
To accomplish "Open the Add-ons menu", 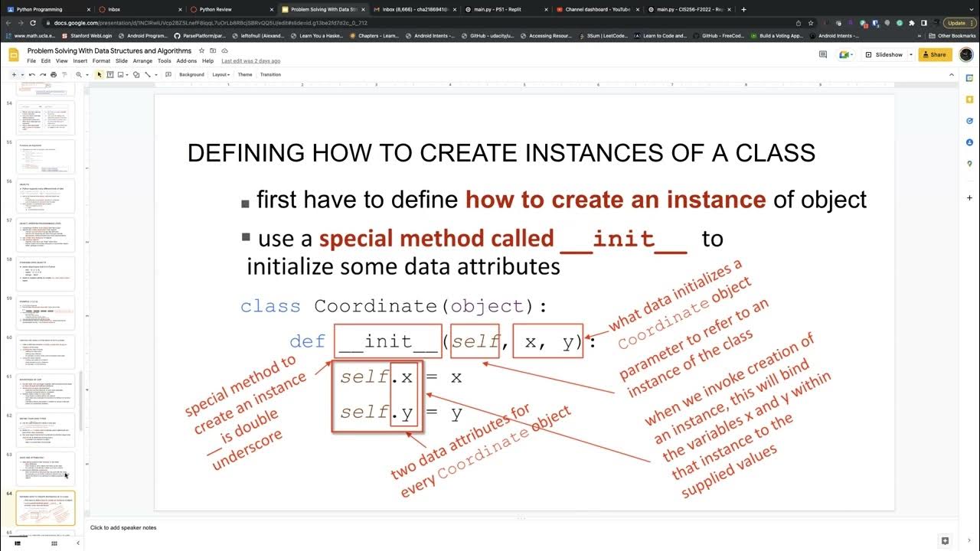I will [x=186, y=60].
